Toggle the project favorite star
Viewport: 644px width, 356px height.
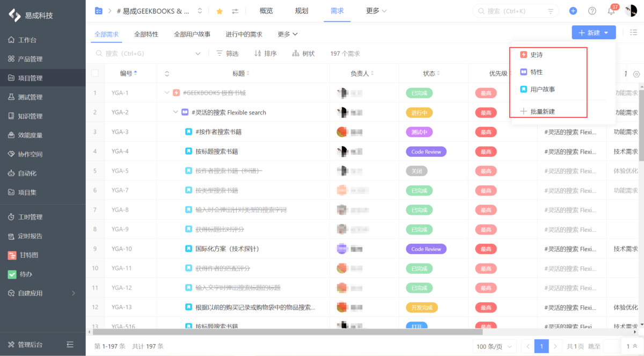point(219,10)
